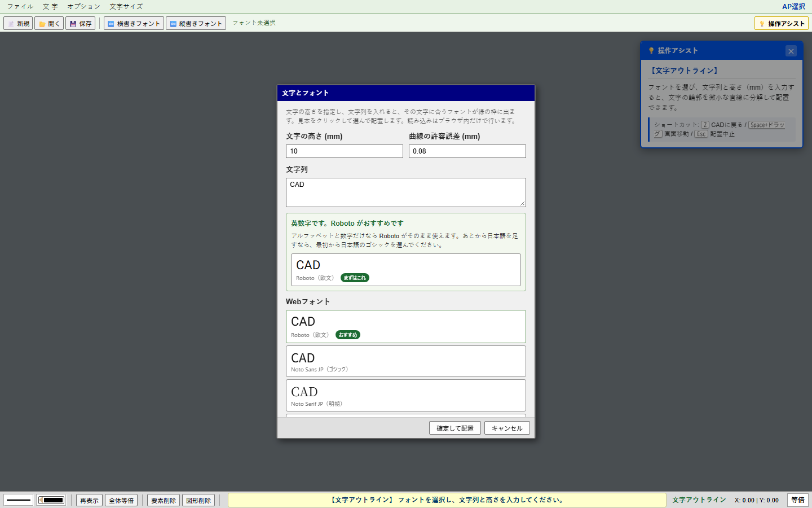This screenshot has height=508, width=812.
Task: Focus the 文字の高さ (mm) input field
Action: 345,151
